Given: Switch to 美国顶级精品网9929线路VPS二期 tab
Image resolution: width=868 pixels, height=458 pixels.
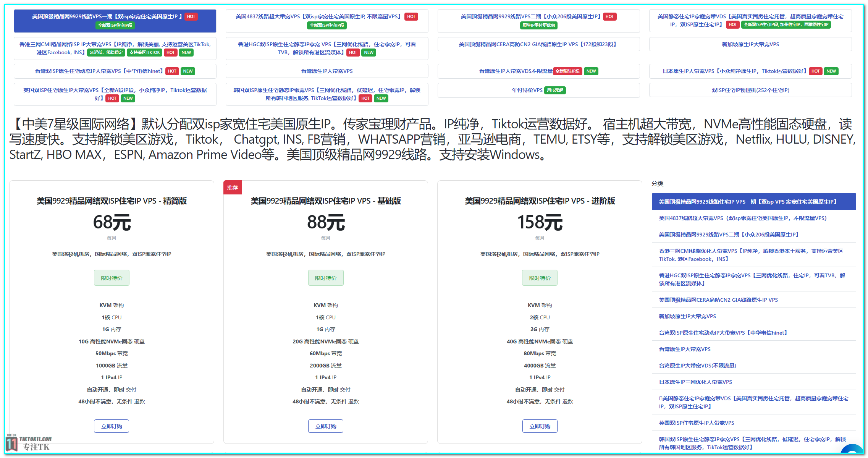Looking at the screenshot, I should coord(538,21).
